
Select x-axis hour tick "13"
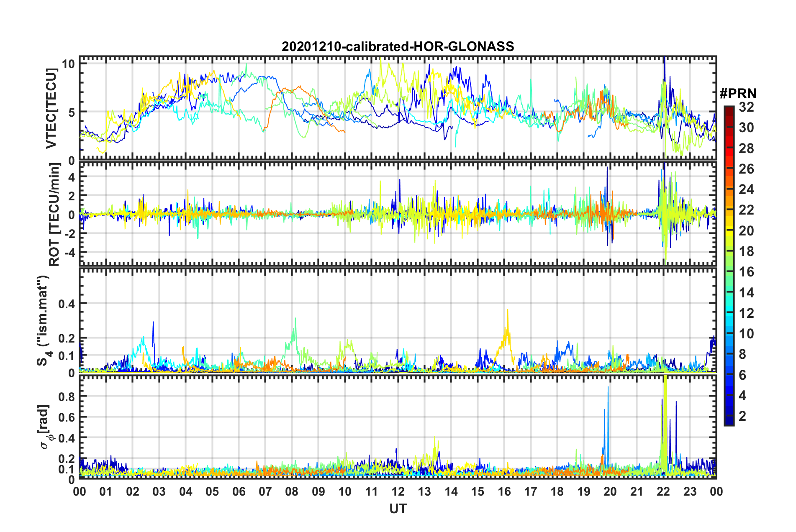[424, 491]
